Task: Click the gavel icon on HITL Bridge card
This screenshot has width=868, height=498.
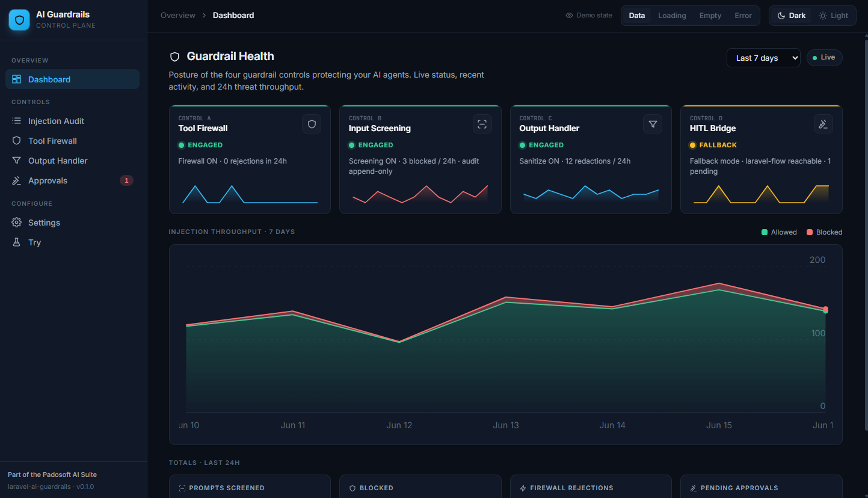Action: click(x=823, y=124)
